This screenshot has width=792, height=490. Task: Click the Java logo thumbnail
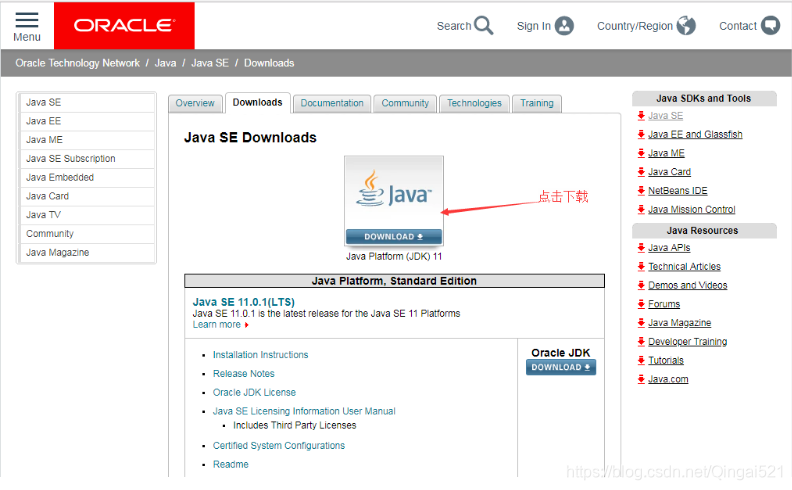[393, 193]
